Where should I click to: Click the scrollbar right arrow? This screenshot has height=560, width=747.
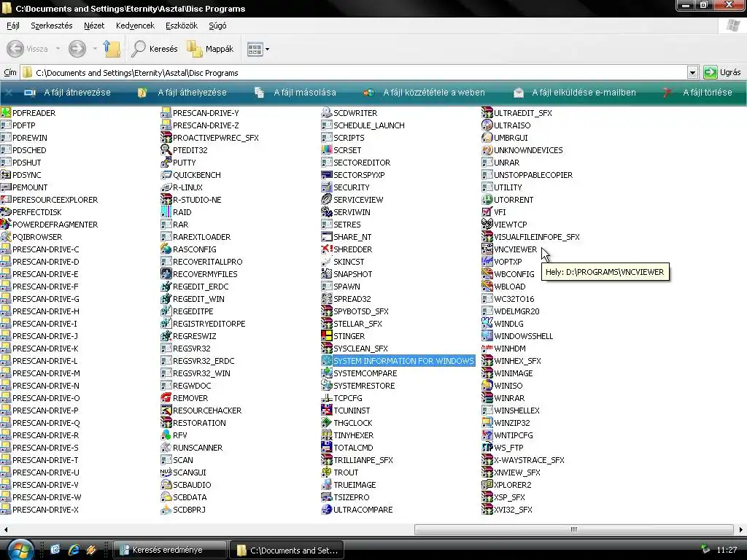click(x=741, y=529)
